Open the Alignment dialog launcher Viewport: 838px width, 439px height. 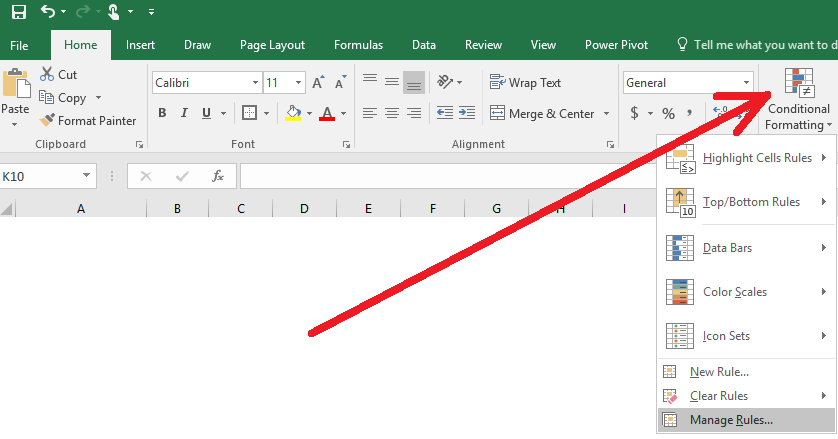click(x=610, y=144)
